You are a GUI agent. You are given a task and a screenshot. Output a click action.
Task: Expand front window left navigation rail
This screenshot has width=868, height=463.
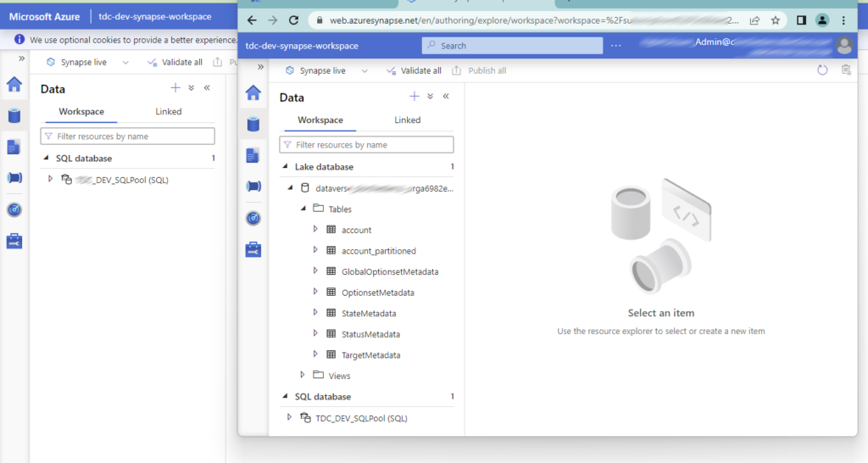point(261,67)
